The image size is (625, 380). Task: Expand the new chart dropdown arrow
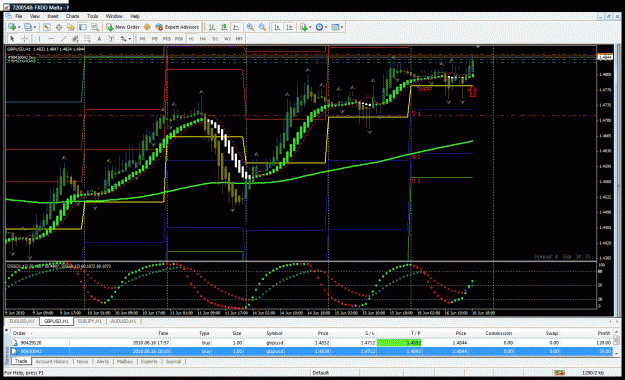tap(19, 27)
